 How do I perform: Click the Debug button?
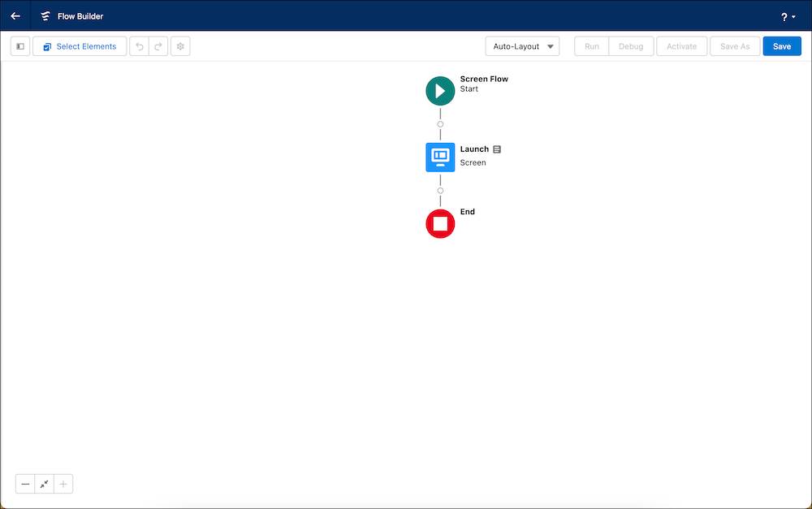click(631, 46)
